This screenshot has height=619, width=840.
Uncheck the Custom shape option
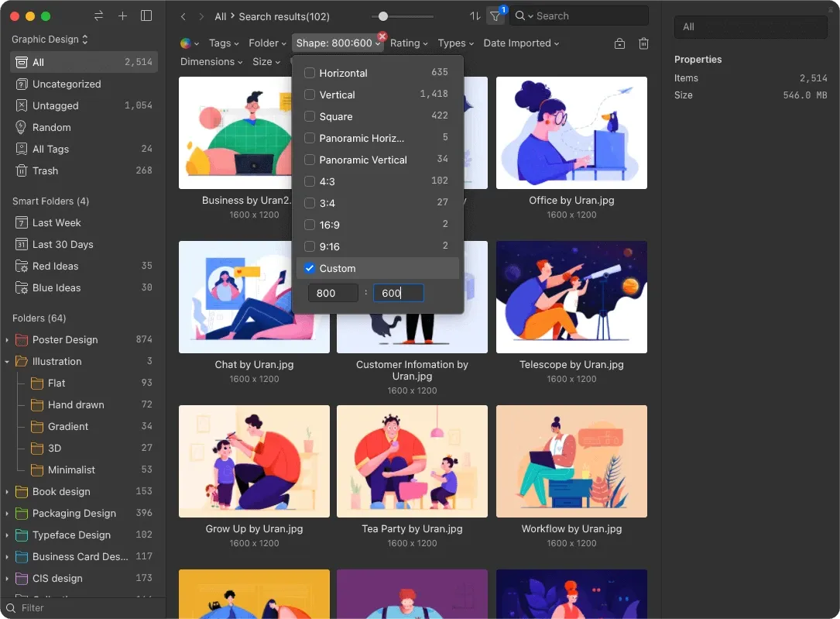click(310, 269)
